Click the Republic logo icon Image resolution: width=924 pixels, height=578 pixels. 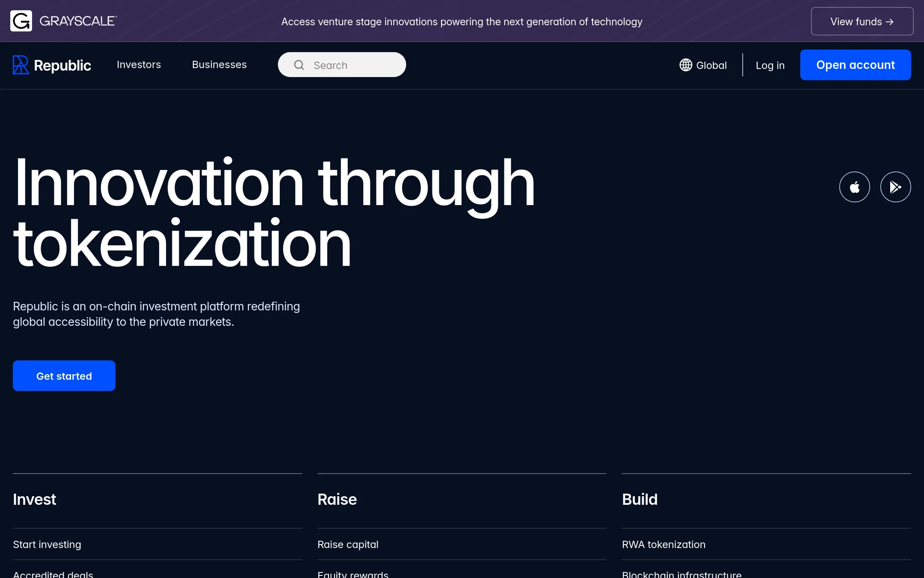(x=21, y=65)
